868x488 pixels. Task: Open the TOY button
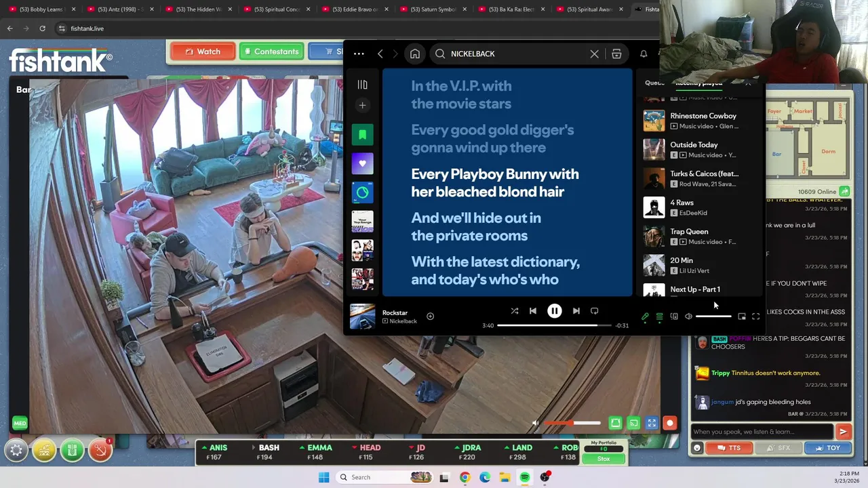[828, 448]
